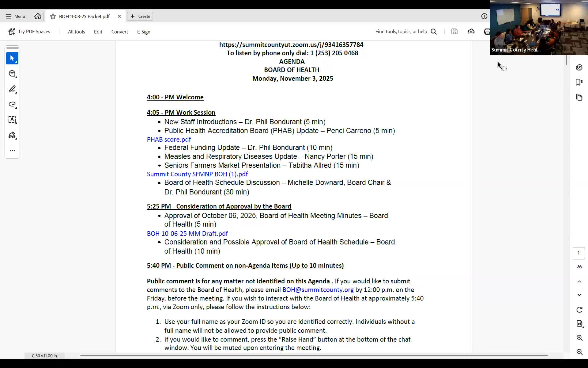This screenshot has width=588, height=368.
Task: Click the Create new tab button
Action: (x=140, y=16)
